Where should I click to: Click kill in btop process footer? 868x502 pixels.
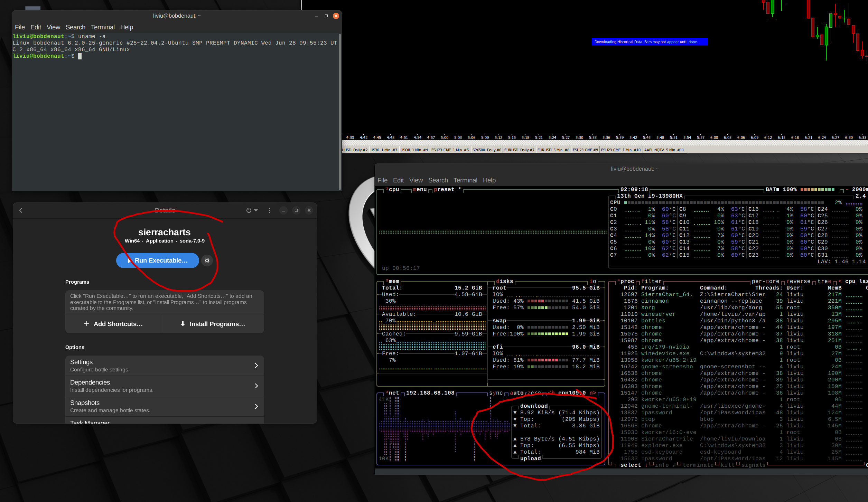pos(728,465)
